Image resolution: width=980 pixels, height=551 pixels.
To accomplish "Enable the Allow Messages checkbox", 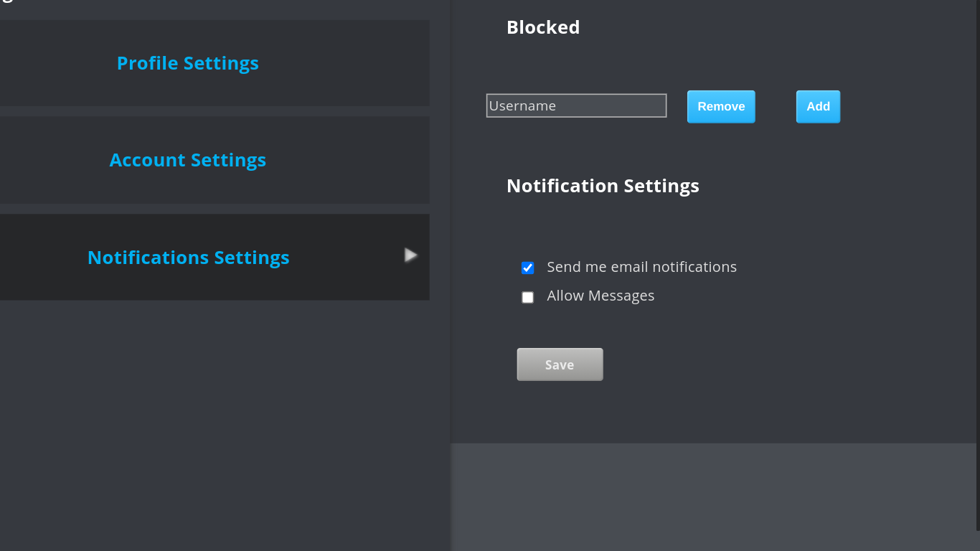I will (x=528, y=297).
